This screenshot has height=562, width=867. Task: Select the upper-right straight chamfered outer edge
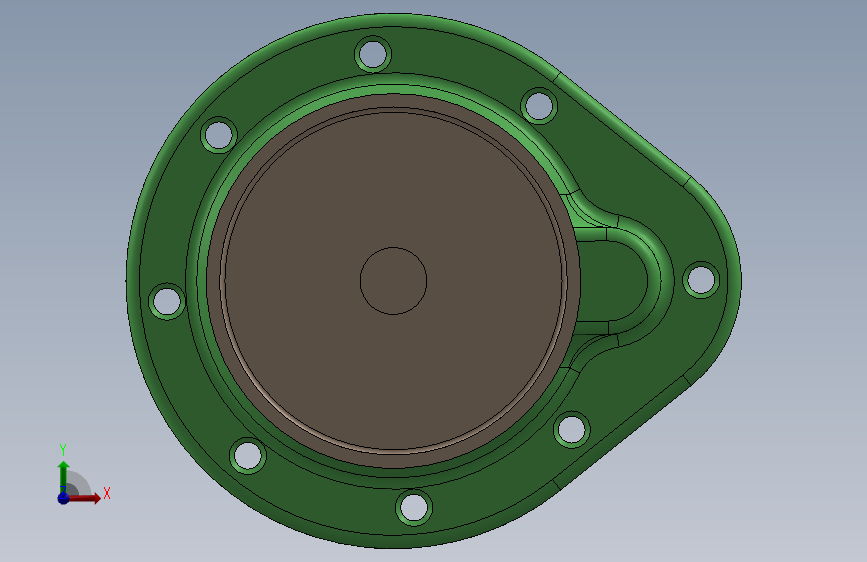[623, 126]
